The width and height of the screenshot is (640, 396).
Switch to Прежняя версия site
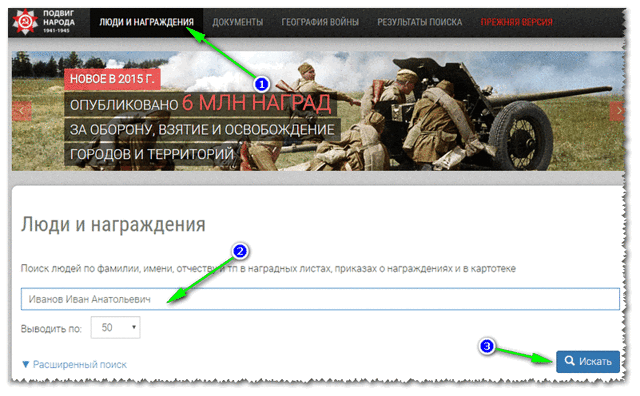517,22
